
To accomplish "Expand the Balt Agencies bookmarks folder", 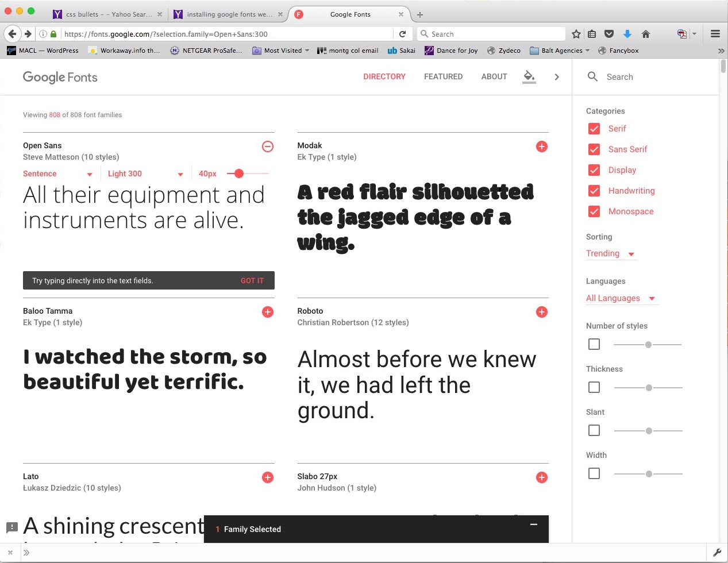I will coord(560,51).
